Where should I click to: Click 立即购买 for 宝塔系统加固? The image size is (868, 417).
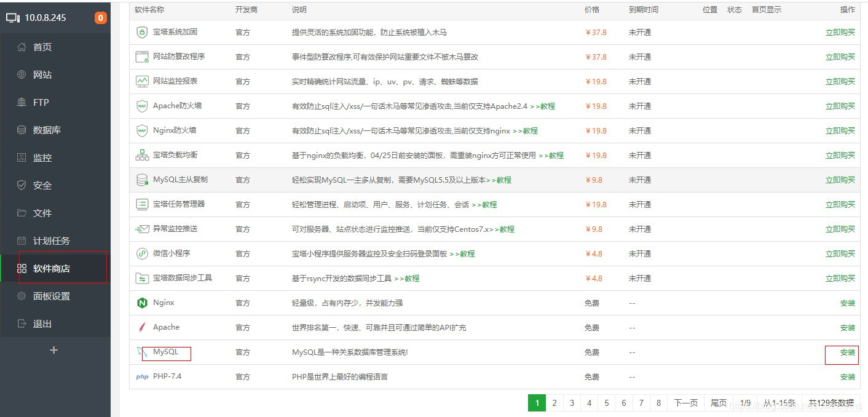[x=840, y=32]
